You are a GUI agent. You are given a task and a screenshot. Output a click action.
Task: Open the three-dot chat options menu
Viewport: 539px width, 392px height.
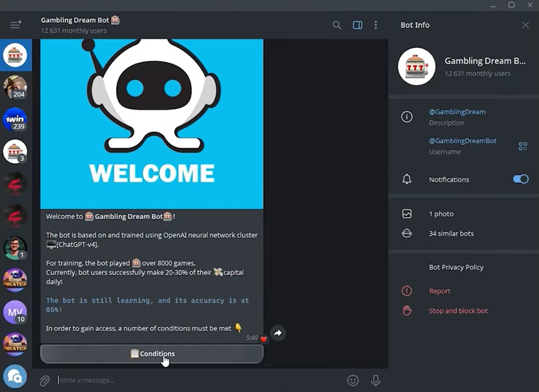click(x=376, y=25)
